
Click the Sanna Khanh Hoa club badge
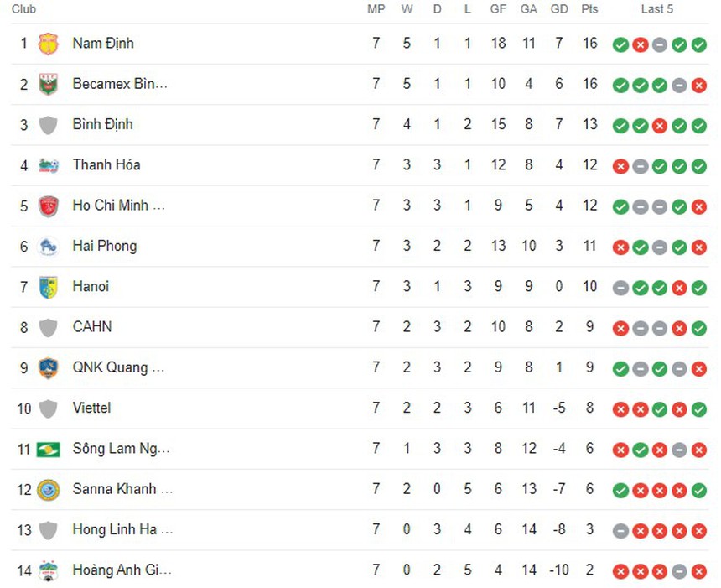(48, 489)
